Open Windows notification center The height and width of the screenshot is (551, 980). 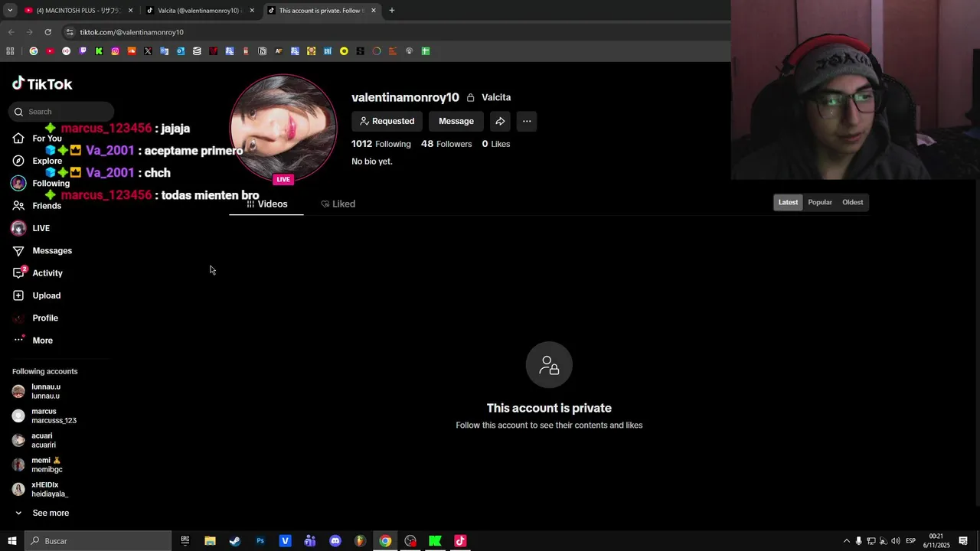click(x=963, y=541)
